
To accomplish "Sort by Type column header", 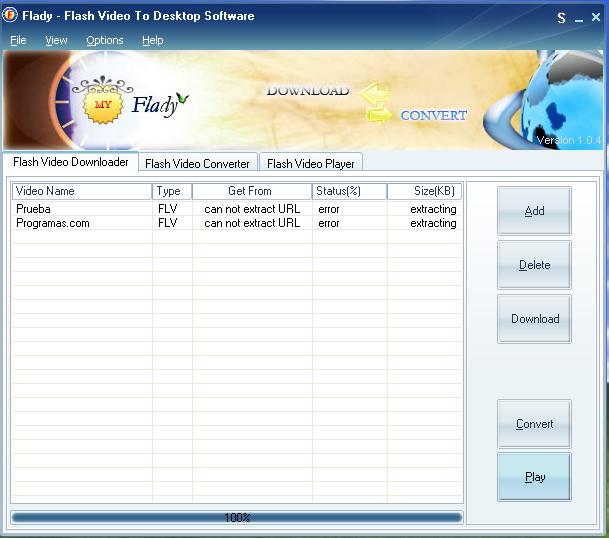I will tap(172, 191).
